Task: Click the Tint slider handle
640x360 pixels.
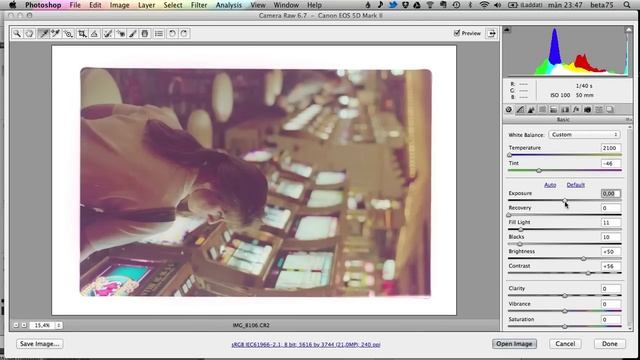Action: pos(539,171)
